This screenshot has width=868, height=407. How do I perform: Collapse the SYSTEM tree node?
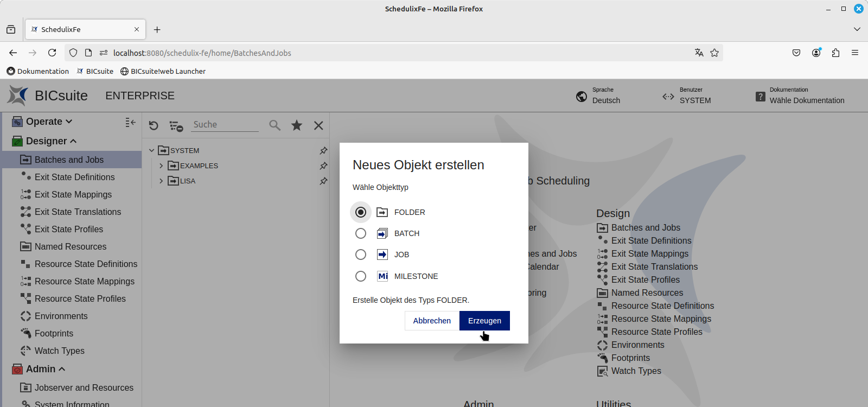point(152,150)
